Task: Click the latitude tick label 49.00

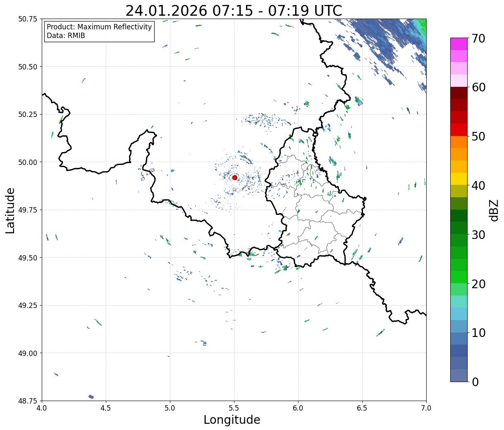Action: [x=28, y=353]
